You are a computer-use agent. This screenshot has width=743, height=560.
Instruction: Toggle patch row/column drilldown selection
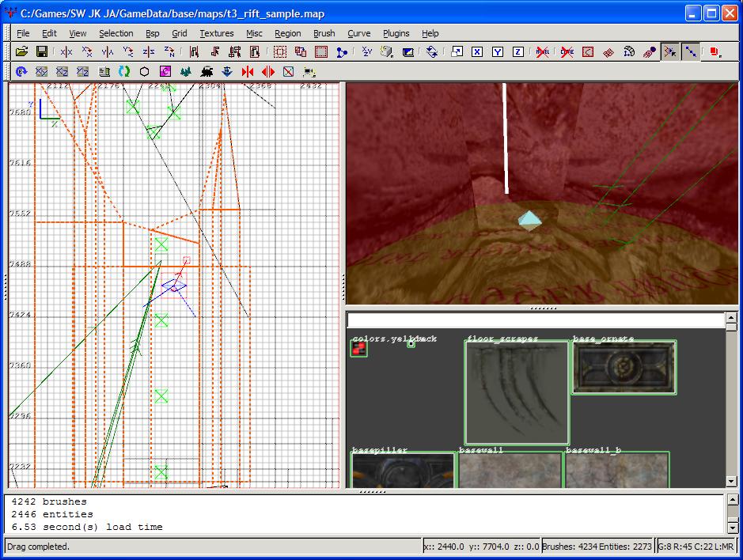point(691,51)
